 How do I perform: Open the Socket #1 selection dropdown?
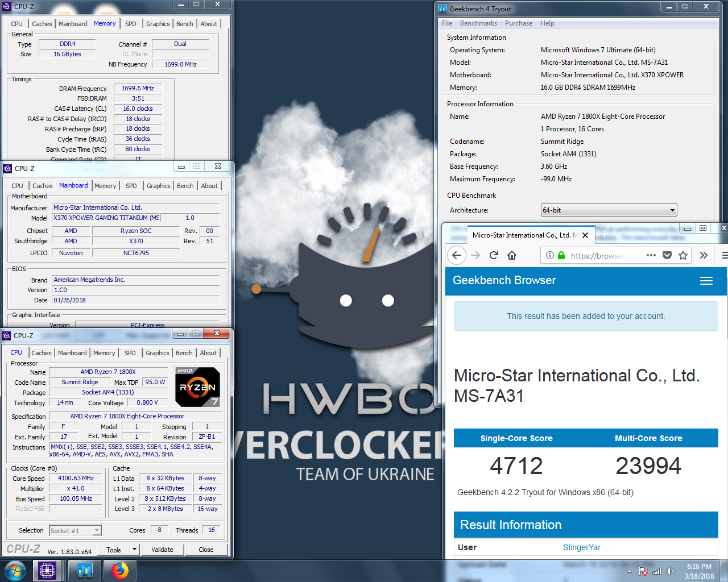tap(75, 531)
